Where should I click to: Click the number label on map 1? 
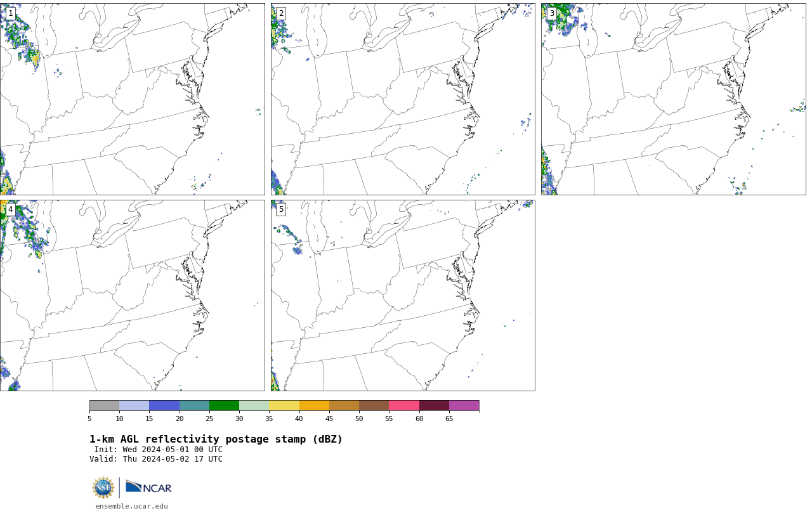pos(10,13)
